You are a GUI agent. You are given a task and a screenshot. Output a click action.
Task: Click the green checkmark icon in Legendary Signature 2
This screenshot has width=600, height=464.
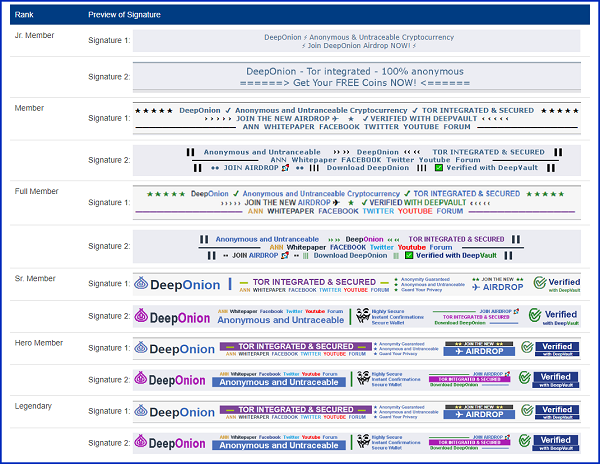pyautogui.click(x=525, y=441)
